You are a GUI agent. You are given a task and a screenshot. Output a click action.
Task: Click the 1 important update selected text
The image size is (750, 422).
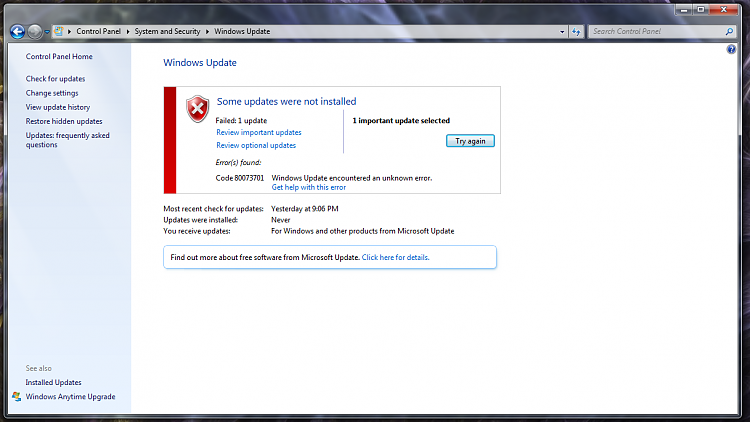401,121
